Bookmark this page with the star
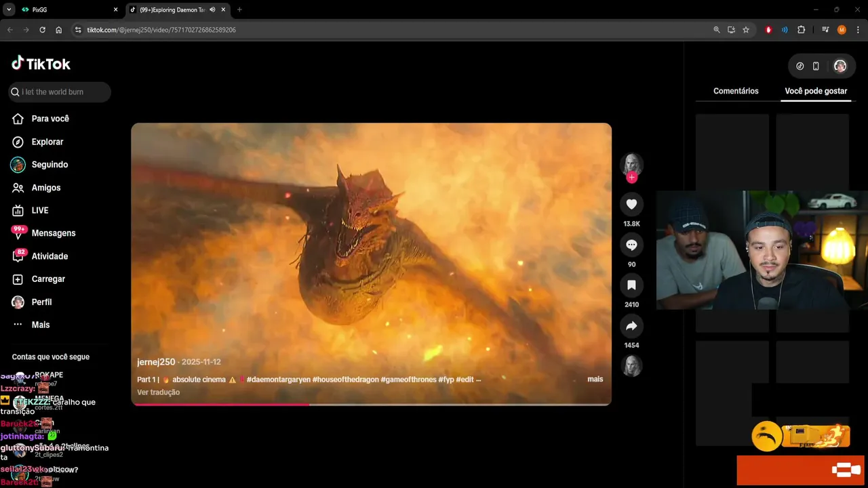Screen dimensions: 868x488 coord(746,30)
